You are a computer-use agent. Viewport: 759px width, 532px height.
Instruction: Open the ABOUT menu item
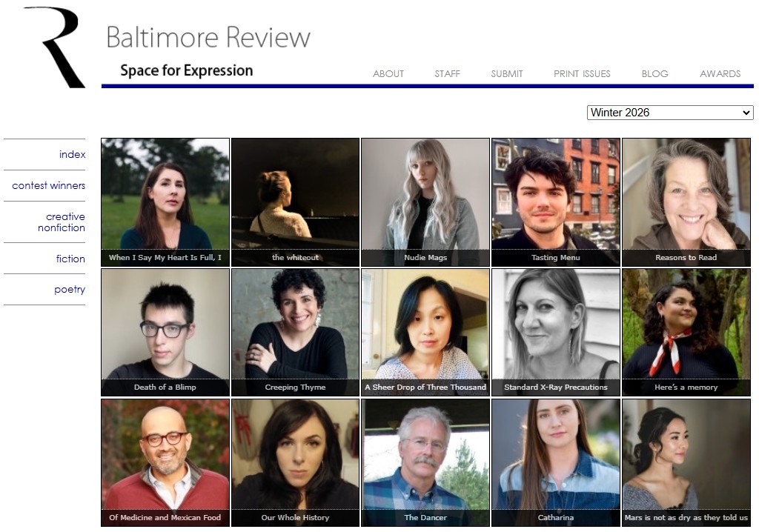tap(388, 74)
